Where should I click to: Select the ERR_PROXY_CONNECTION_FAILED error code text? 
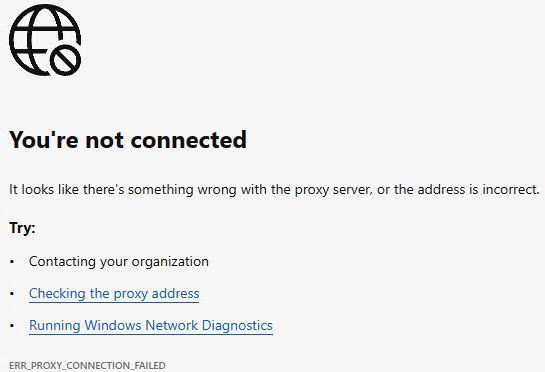(x=87, y=365)
